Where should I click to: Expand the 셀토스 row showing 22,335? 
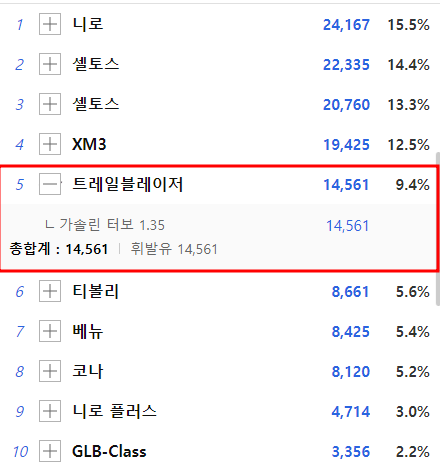(50, 64)
